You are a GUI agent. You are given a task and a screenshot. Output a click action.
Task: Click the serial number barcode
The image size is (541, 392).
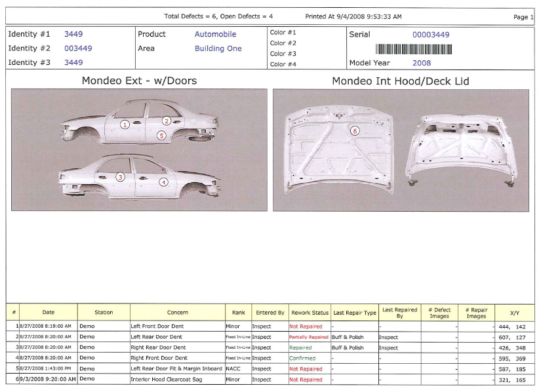pyautogui.click(x=414, y=49)
